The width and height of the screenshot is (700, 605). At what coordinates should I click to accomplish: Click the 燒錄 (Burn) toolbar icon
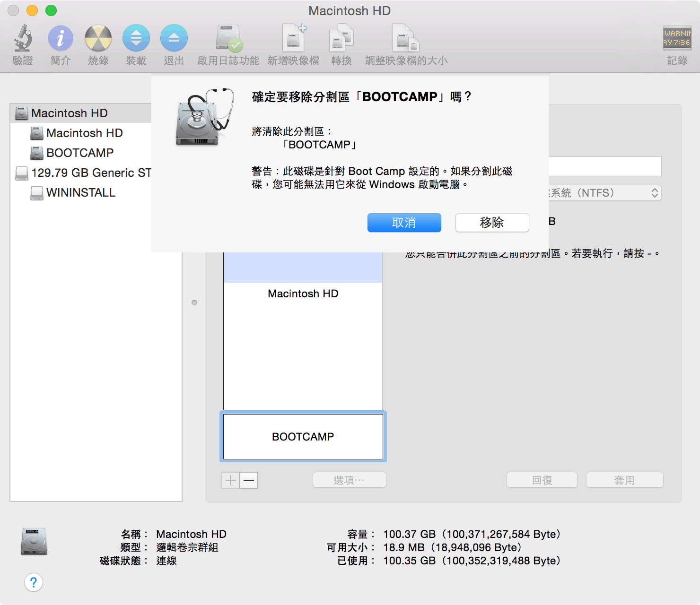click(x=98, y=38)
